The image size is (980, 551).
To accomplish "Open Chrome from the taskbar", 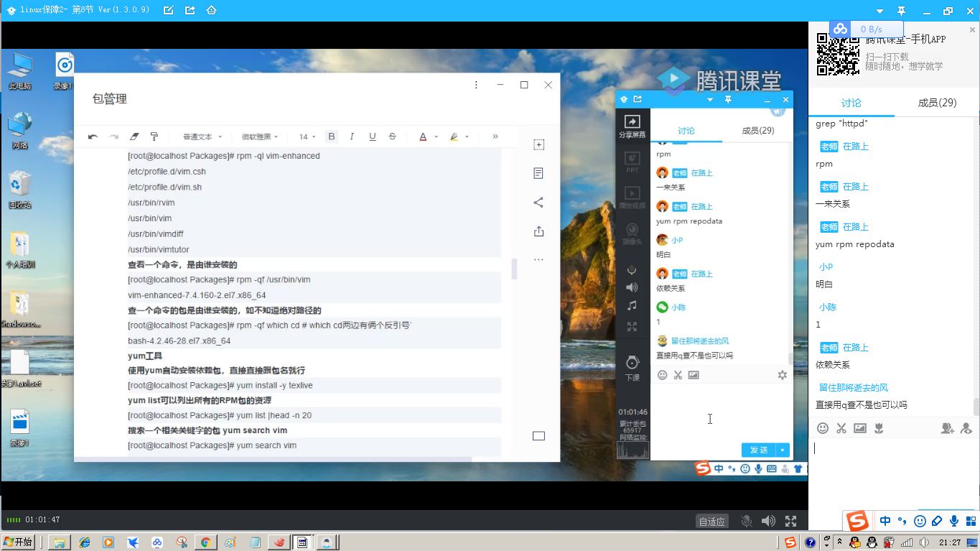I will pos(205,542).
